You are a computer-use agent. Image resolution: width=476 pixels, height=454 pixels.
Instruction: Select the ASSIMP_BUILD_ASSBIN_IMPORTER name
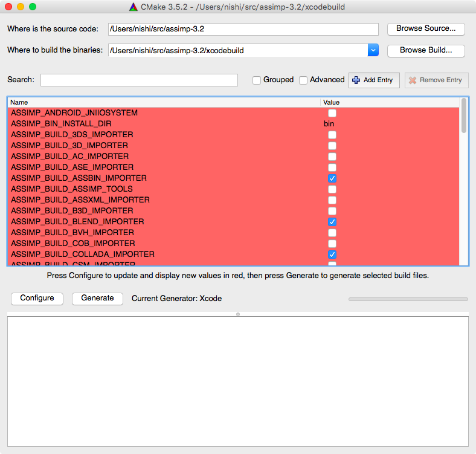(79, 178)
